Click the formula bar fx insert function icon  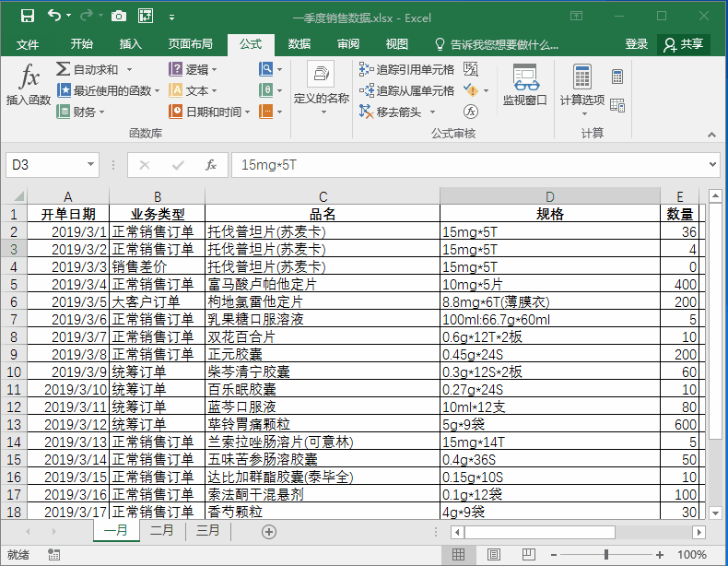pyautogui.click(x=211, y=165)
